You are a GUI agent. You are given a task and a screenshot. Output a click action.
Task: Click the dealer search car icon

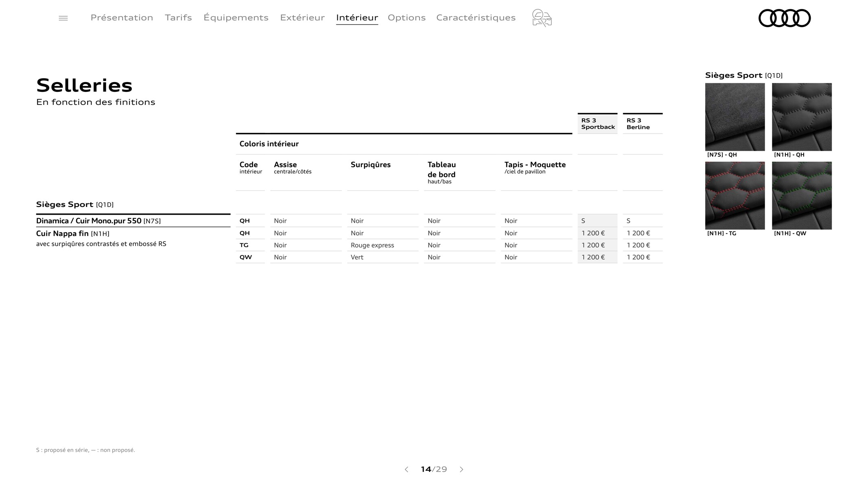point(542,18)
